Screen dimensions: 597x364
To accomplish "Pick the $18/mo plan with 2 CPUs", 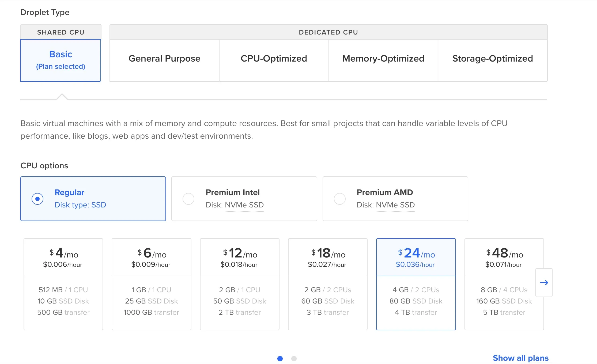I will [x=327, y=284].
